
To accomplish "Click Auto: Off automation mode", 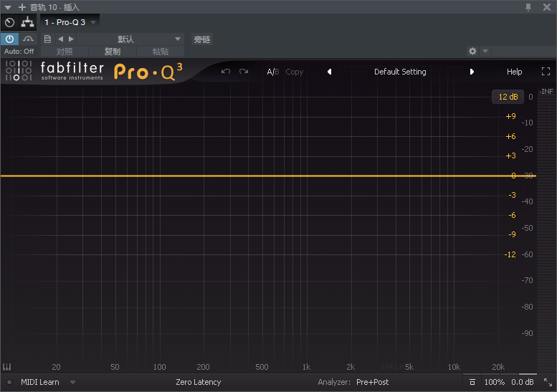I will (x=19, y=51).
